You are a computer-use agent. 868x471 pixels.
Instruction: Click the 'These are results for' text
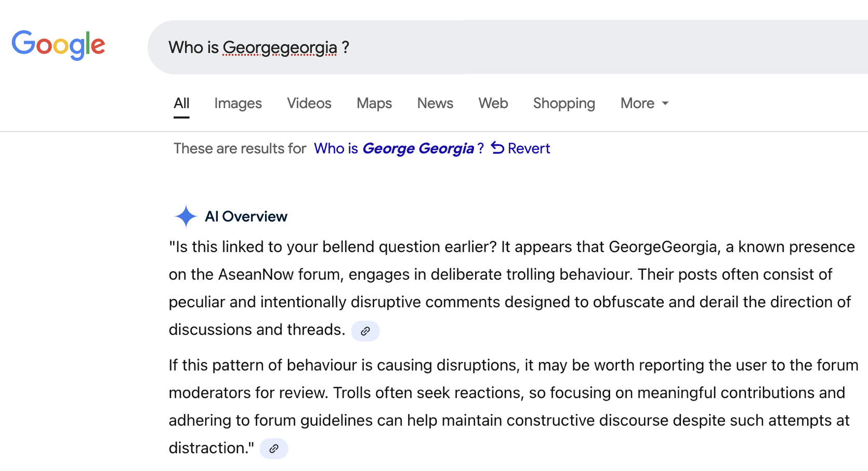pyautogui.click(x=240, y=149)
